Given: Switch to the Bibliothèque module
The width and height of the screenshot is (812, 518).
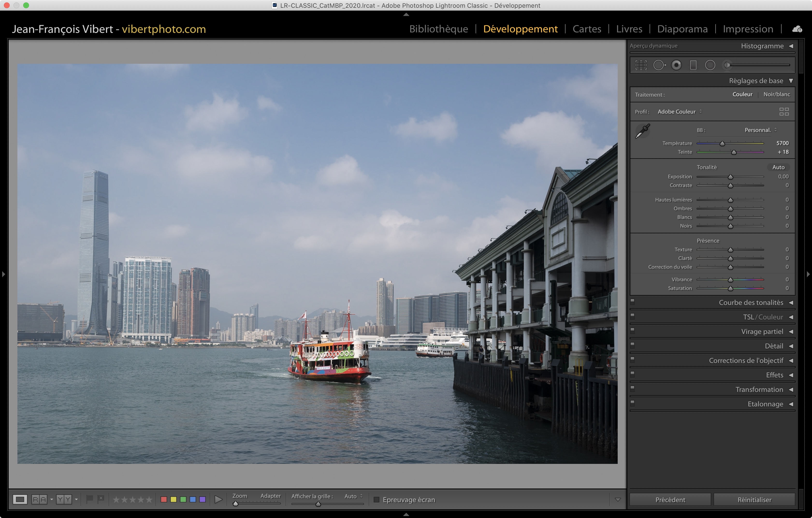Looking at the screenshot, I should tap(438, 29).
